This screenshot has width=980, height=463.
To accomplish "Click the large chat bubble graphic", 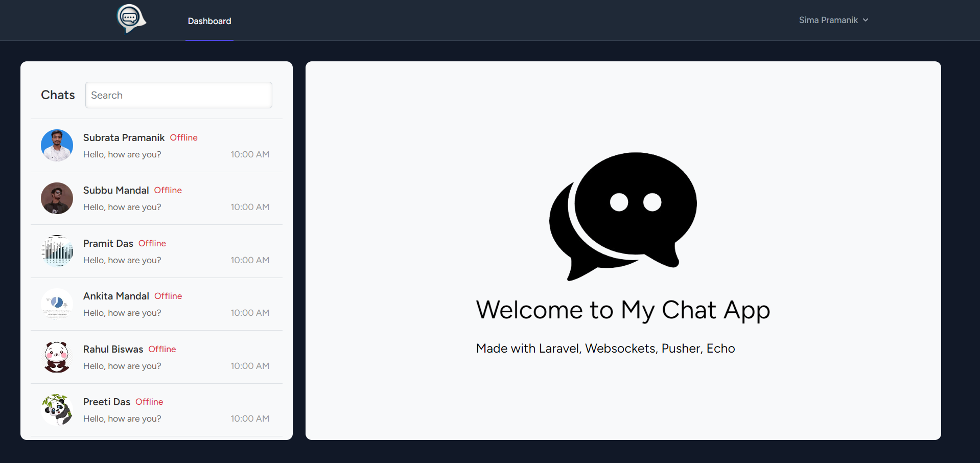I will [x=622, y=215].
